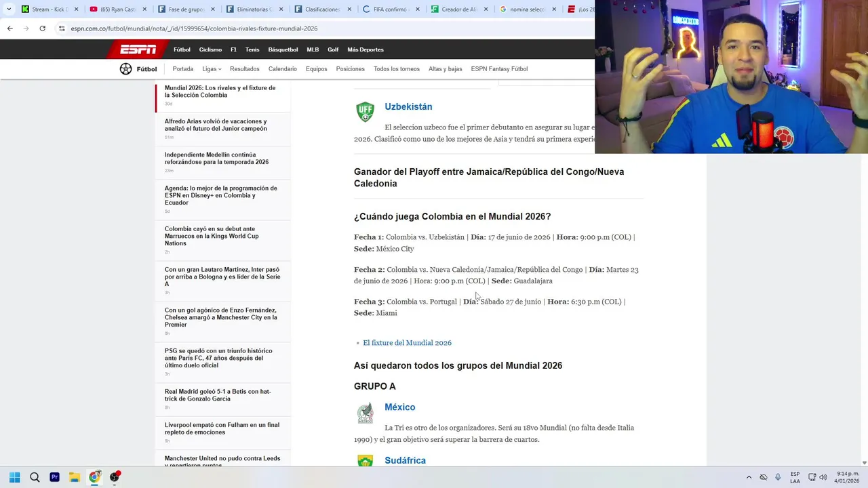Screen dimensions: 868x488
Task: Switch to the Clasificaciones tab
Action: [x=322, y=9]
